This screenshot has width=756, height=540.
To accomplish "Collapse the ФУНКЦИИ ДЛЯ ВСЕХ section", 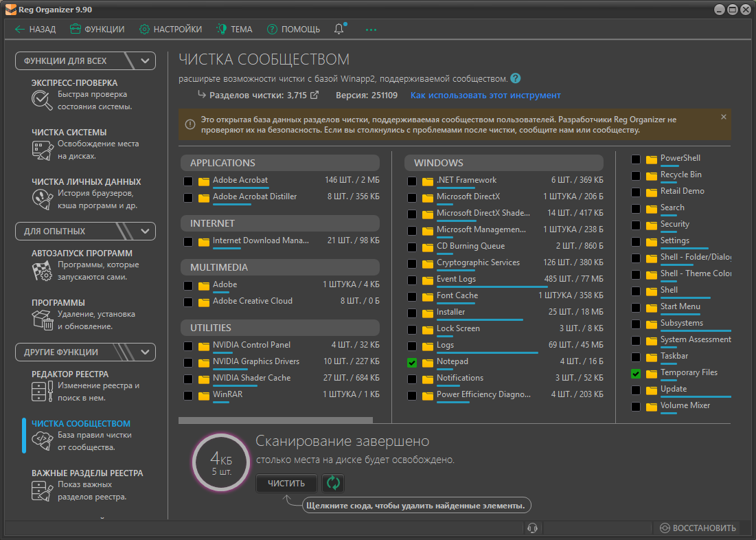I will tap(144, 61).
